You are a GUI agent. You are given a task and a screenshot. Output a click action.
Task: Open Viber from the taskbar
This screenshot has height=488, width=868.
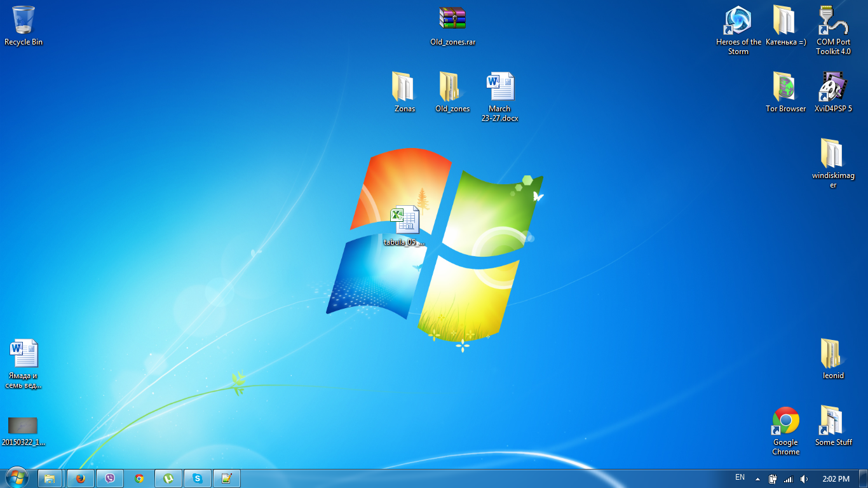(x=110, y=478)
